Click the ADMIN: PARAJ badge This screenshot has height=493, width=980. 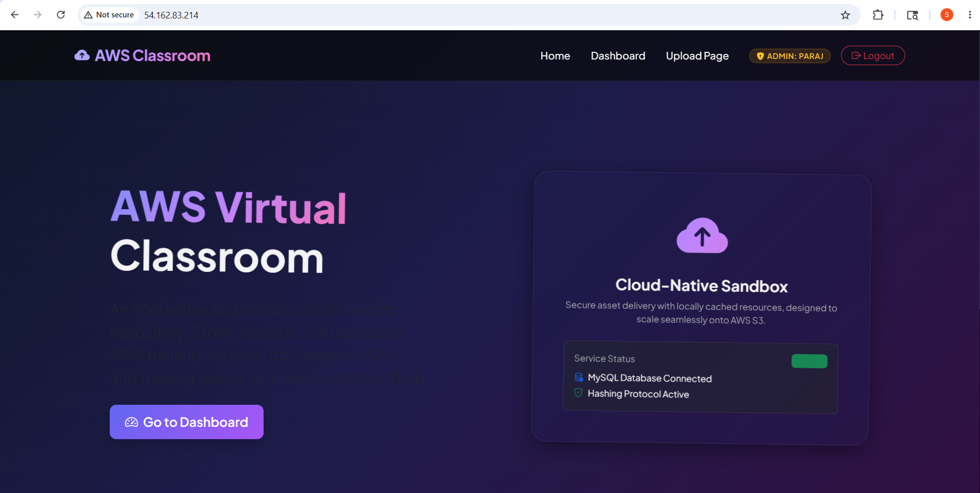(x=790, y=56)
